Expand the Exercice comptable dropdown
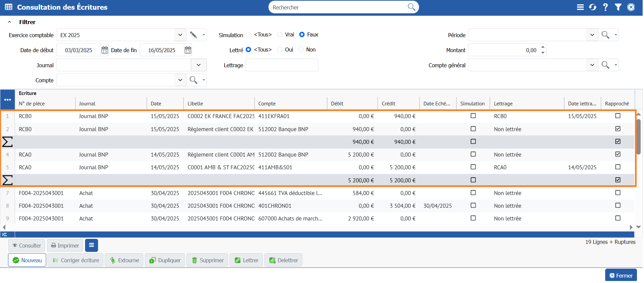644x283 pixels. click(x=180, y=35)
